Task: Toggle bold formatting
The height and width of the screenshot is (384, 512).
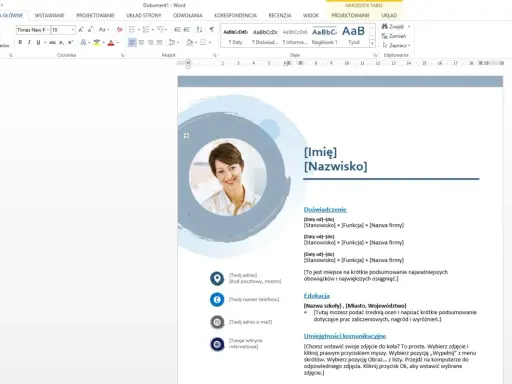Action: click(20, 42)
